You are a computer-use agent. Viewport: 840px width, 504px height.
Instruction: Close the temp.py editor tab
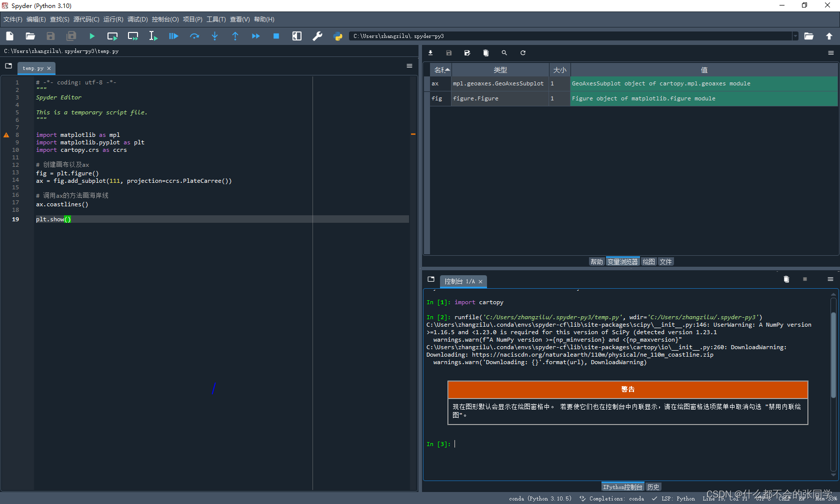49,68
